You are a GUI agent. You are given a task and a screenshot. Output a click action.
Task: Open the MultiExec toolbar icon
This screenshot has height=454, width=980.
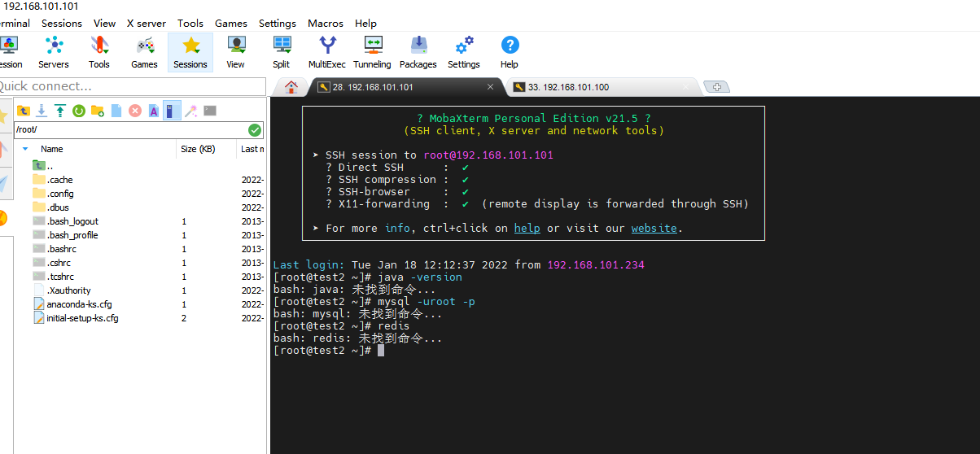[x=327, y=52]
